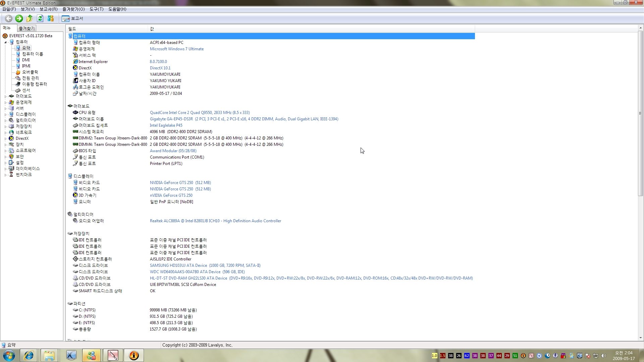Click the grey back navigation arrow
Image resolution: width=644 pixels, height=362 pixels.
coord(9,18)
